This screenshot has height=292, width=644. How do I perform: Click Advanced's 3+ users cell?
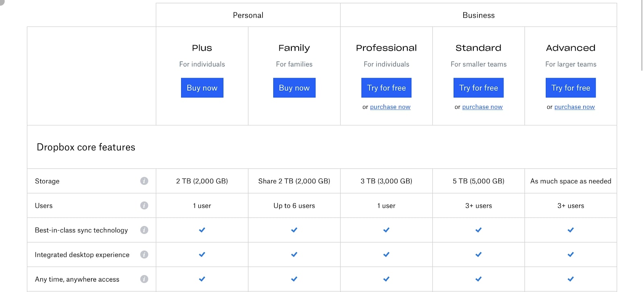tap(571, 206)
